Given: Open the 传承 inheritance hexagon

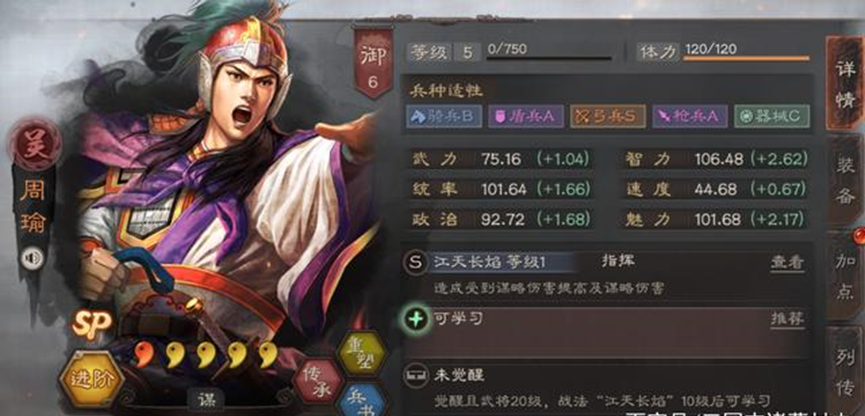Looking at the screenshot, I should (x=318, y=381).
